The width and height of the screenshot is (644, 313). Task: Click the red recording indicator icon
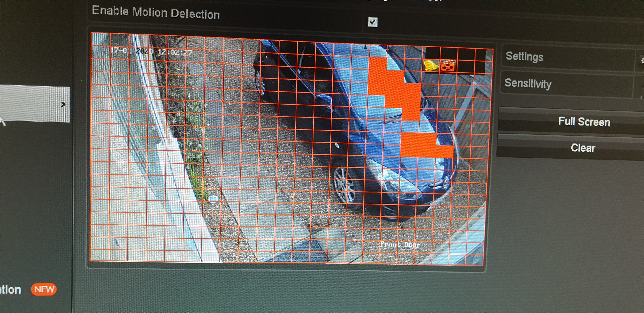(448, 66)
